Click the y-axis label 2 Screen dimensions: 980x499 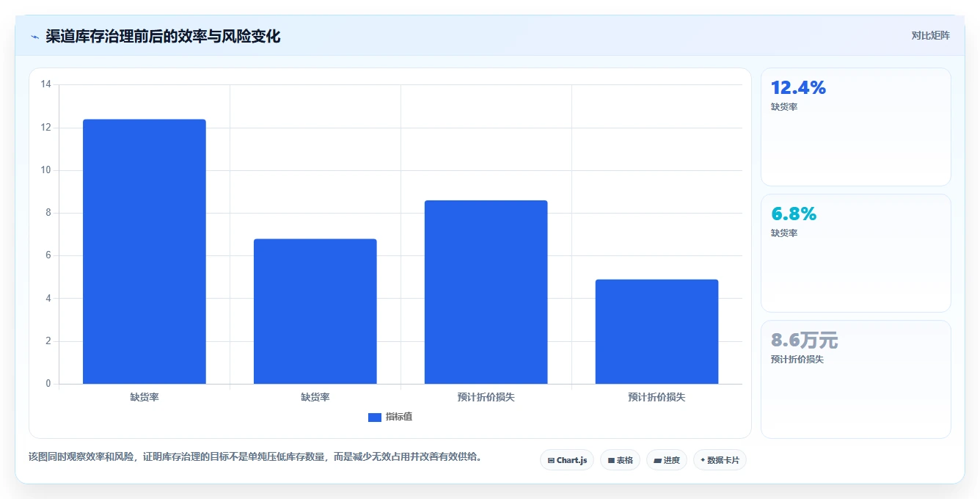pyautogui.click(x=48, y=341)
